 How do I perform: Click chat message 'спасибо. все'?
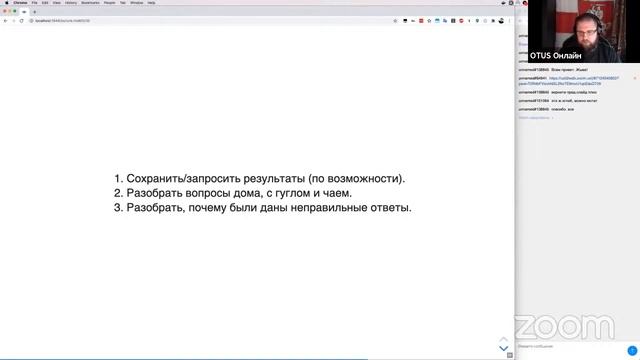coord(562,109)
